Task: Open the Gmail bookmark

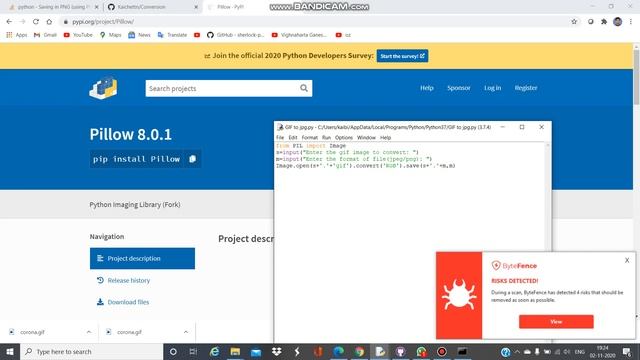Action: (45, 35)
